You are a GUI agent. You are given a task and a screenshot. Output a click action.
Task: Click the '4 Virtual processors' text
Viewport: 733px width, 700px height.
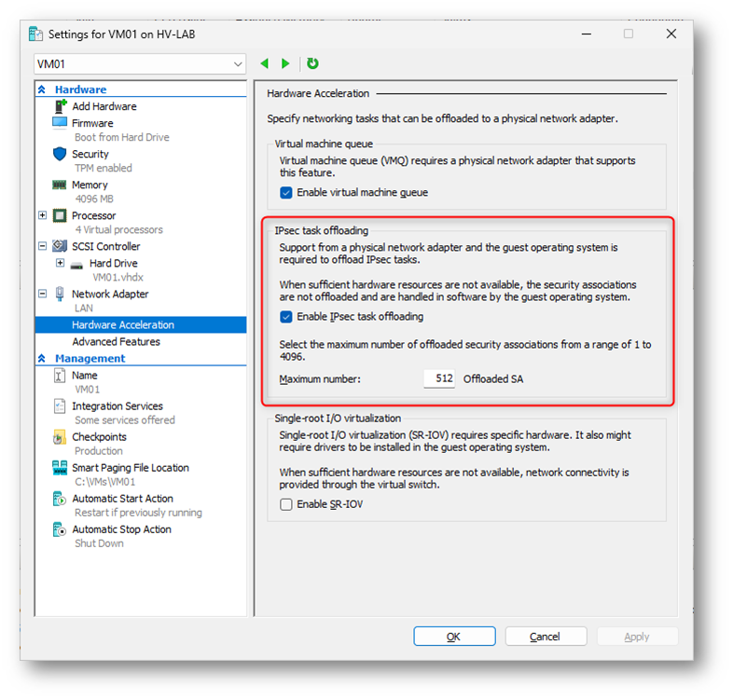118,230
